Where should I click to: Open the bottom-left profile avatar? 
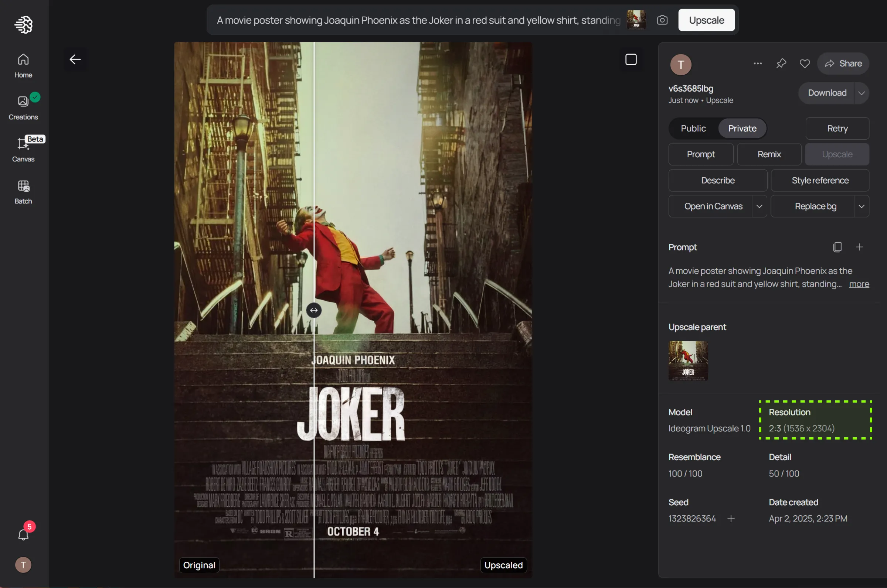(x=23, y=565)
